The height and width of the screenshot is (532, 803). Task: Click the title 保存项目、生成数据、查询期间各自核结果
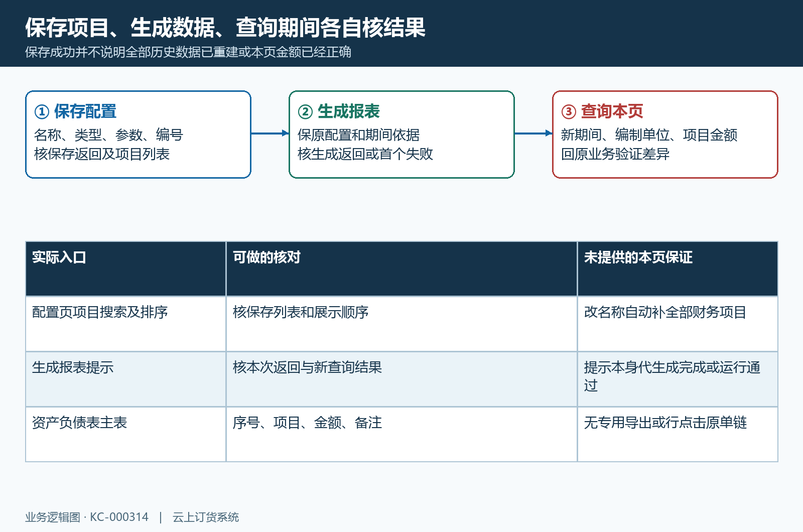225,28
